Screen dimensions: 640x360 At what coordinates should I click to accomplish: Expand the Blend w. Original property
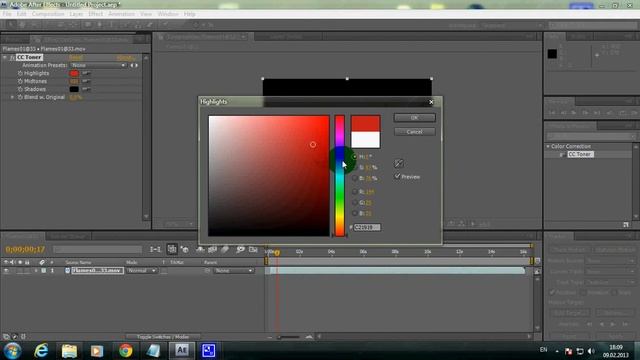tap(12, 97)
